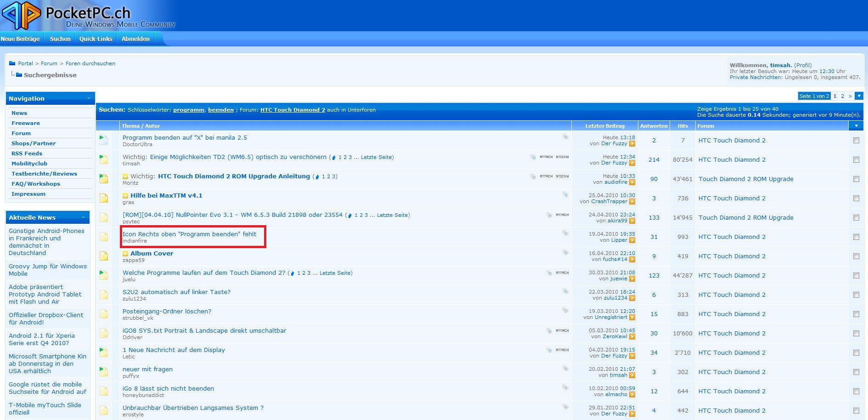The height and width of the screenshot is (420, 868).
Task: Jump to last post by CrashTrapper via arrow icon
Action: (x=632, y=202)
